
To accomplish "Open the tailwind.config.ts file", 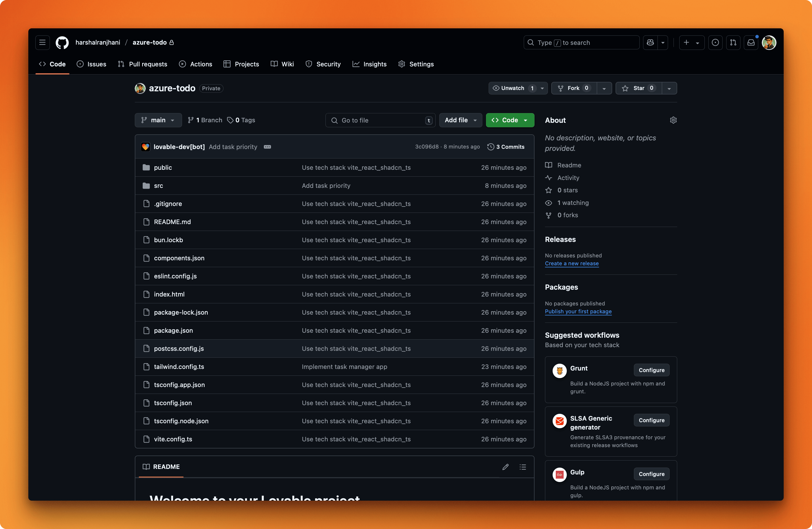I will click(x=179, y=367).
